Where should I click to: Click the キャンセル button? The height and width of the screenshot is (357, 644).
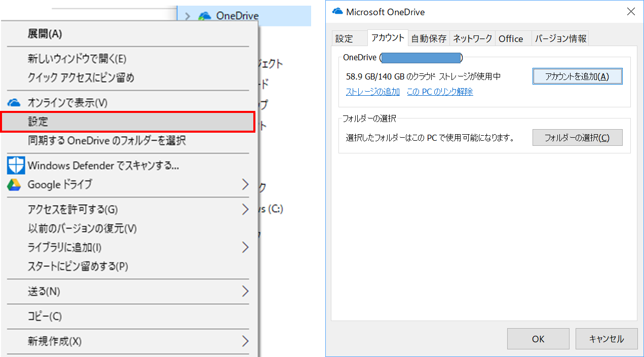point(607,339)
